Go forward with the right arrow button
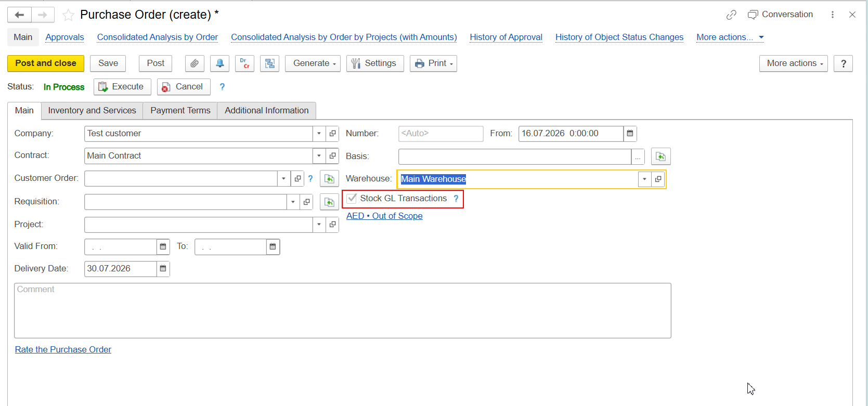868x406 pixels. pyautogui.click(x=43, y=15)
